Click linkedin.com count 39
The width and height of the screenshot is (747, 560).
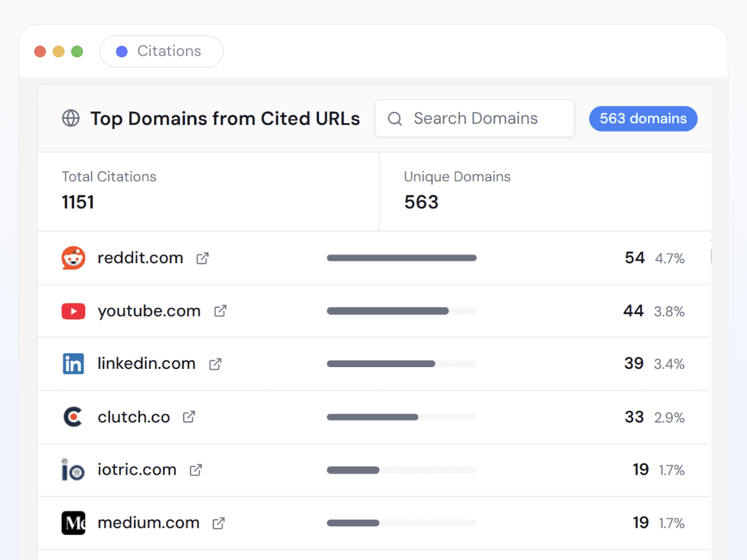click(634, 364)
